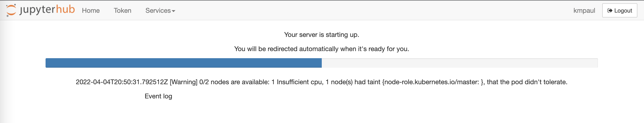Click the blue filled progress bar portion
Screen dimensions: 644x123
pyautogui.click(x=183, y=63)
